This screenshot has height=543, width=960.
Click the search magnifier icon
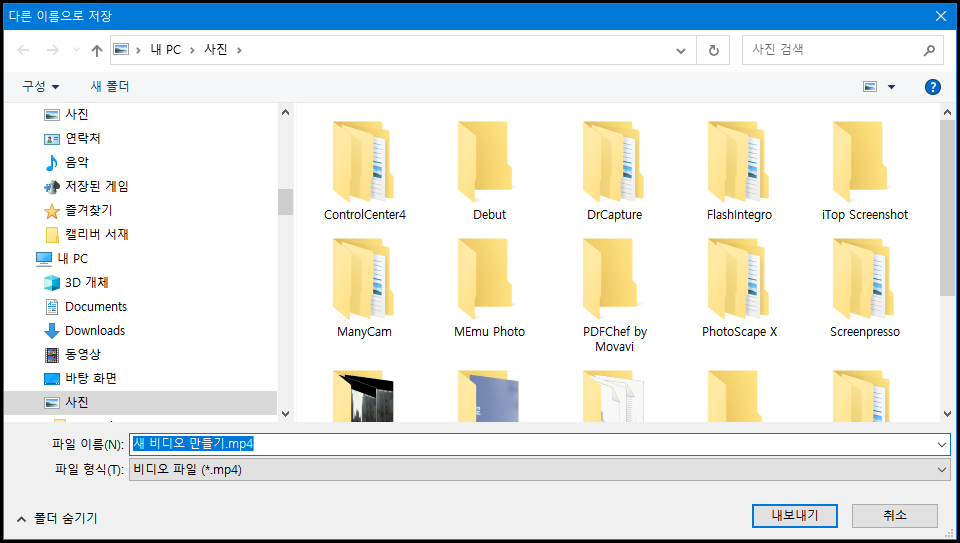click(x=929, y=50)
